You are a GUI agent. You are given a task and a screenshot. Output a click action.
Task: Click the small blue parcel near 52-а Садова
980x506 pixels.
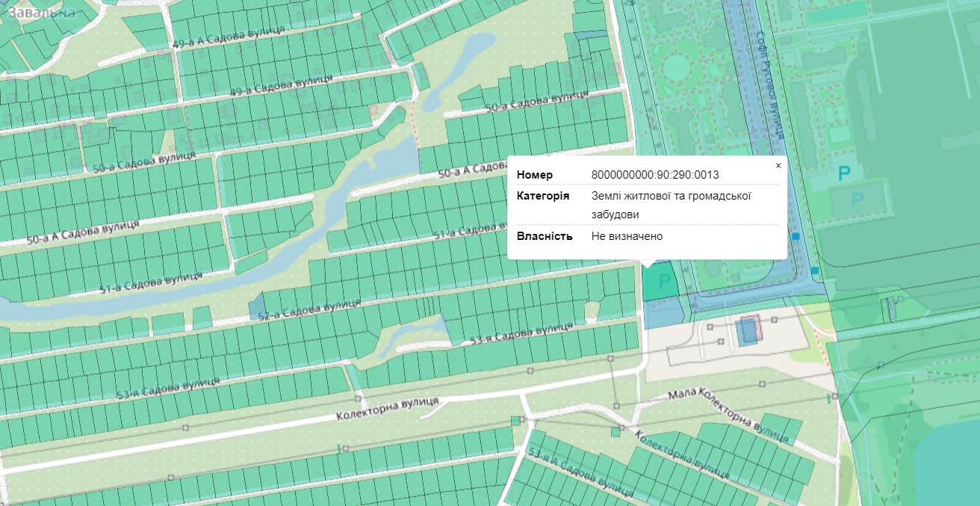[x=257, y=306]
